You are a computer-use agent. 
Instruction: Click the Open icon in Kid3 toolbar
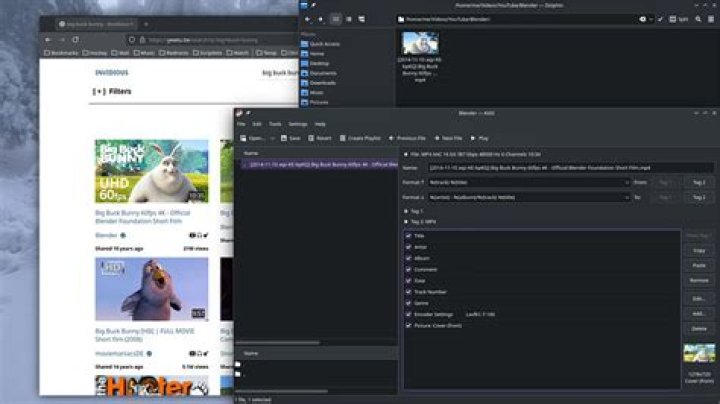click(252, 138)
